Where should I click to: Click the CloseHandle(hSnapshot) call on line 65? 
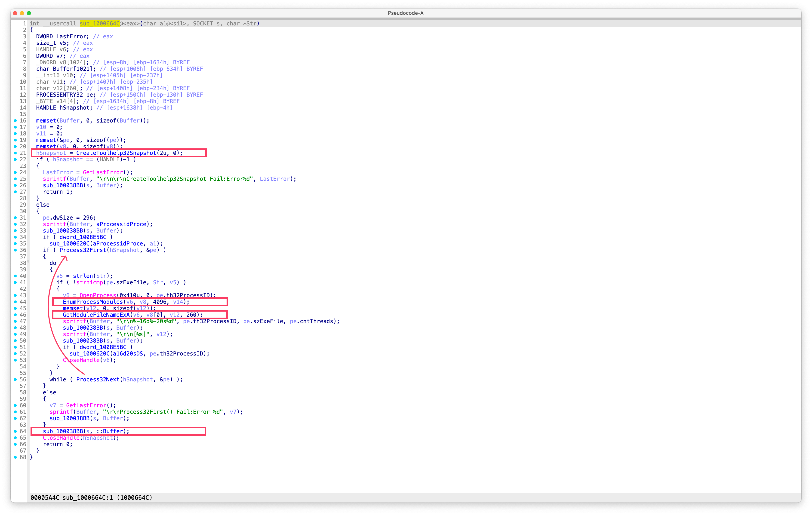[x=81, y=438]
